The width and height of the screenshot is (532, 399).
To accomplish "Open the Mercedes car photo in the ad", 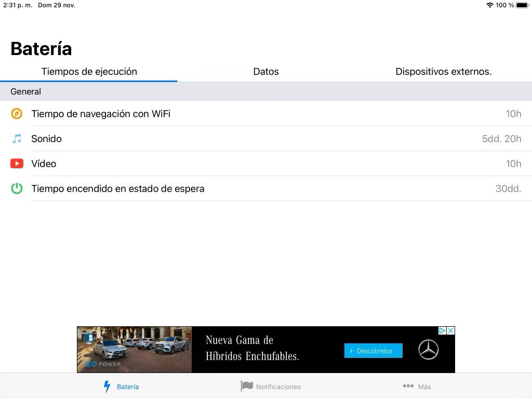I will (x=135, y=350).
